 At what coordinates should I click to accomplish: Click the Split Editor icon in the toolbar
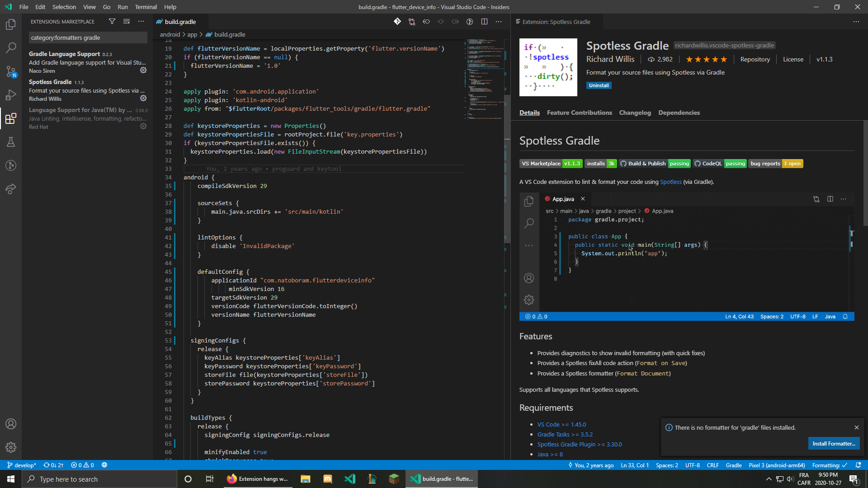(484, 21)
